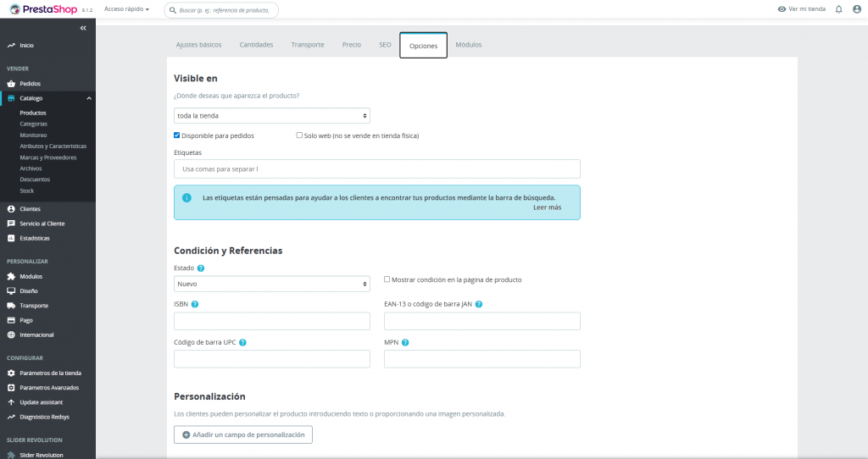
Task: Switch to the SEO tab
Action: (386, 45)
